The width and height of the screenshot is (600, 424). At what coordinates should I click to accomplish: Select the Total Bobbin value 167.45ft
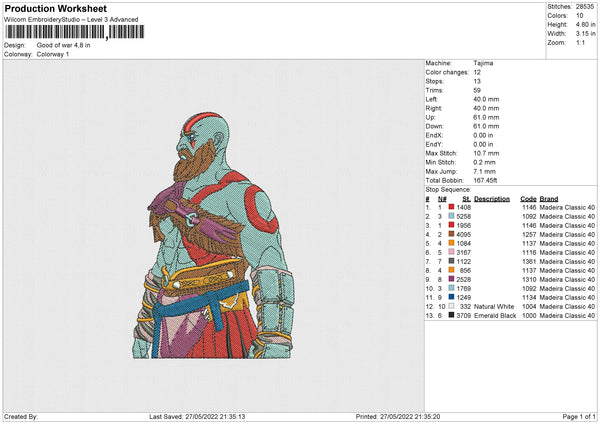(486, 180)
